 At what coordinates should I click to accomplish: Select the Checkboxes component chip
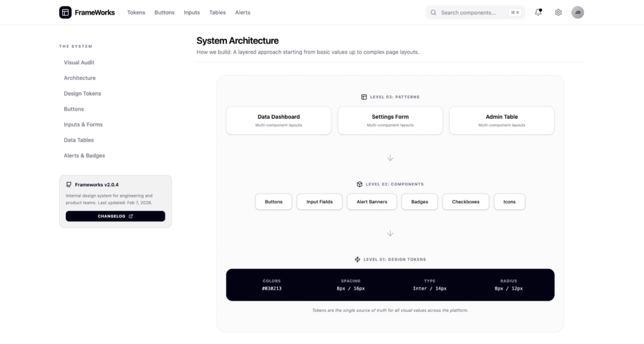(x=465, y=202)
